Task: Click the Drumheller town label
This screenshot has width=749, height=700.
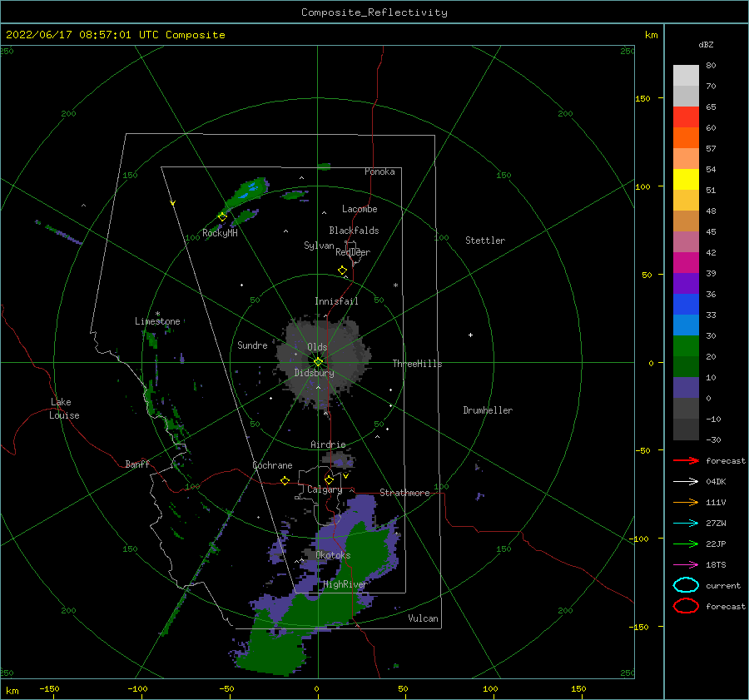Action: pyautogui.click(x=488, y=410)
